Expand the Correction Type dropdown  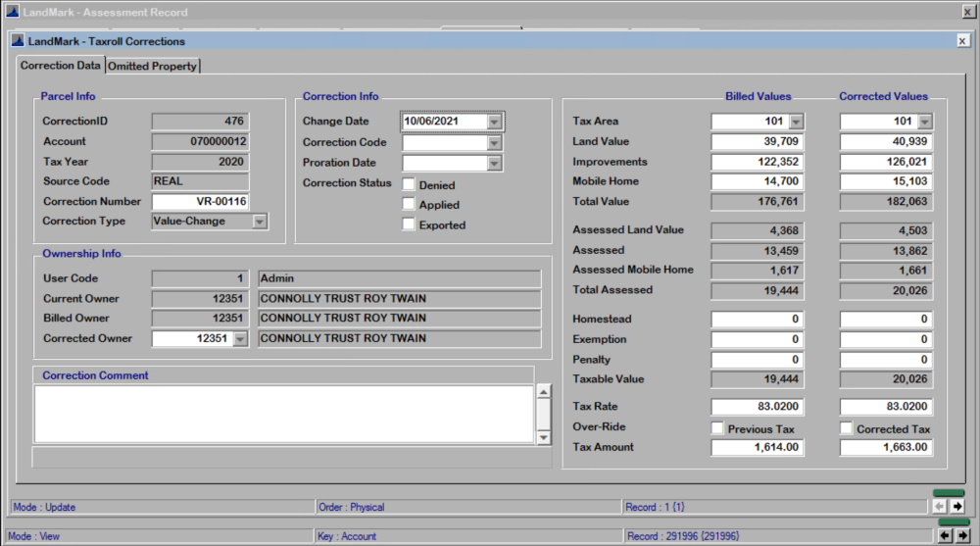tap(259, 223)
